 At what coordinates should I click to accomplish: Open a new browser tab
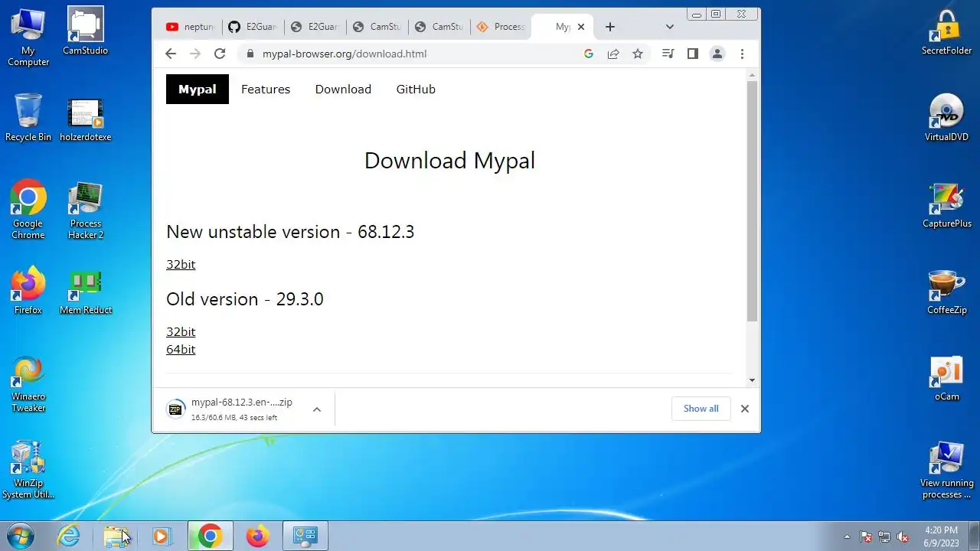coord(609,27)
